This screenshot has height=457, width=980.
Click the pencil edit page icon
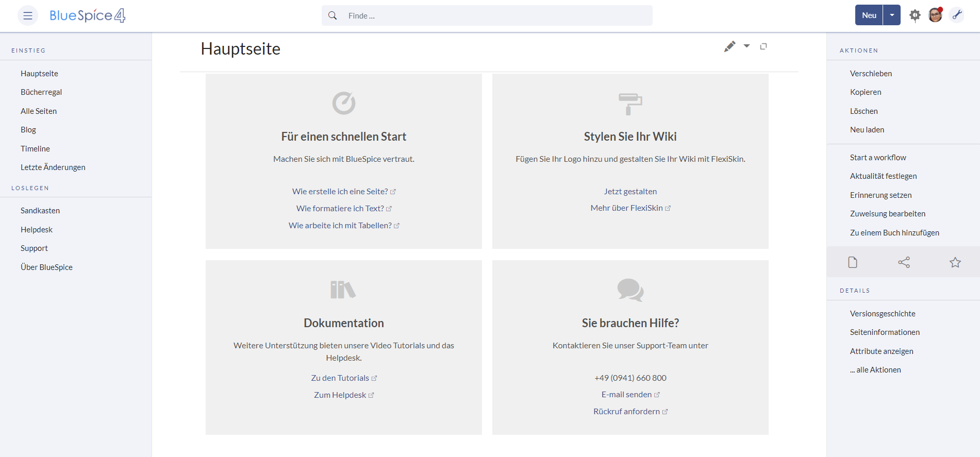click(729, 46)
